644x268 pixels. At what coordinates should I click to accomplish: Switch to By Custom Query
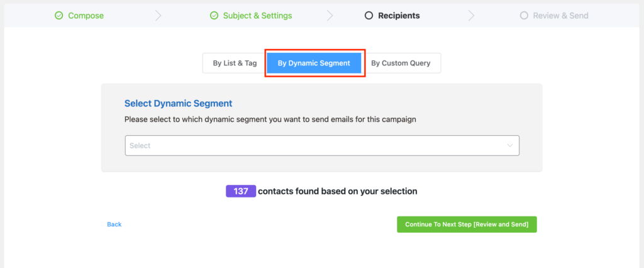(x=401, y=64)
